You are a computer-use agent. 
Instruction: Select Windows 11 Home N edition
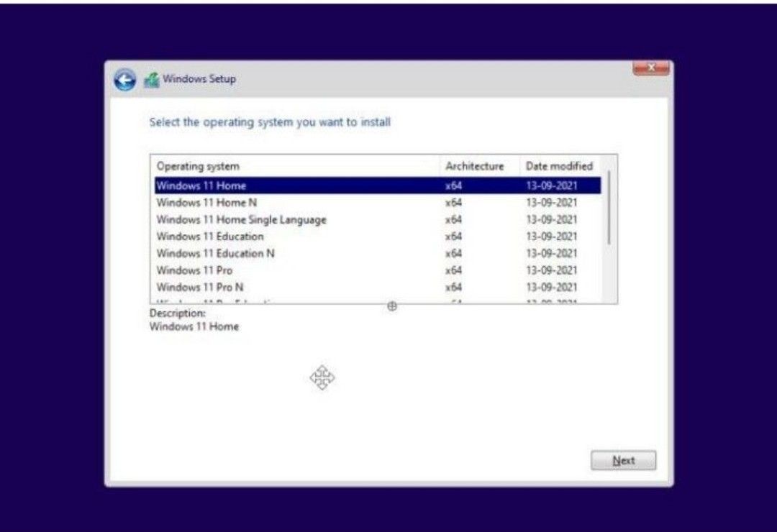tap(378, 203)
